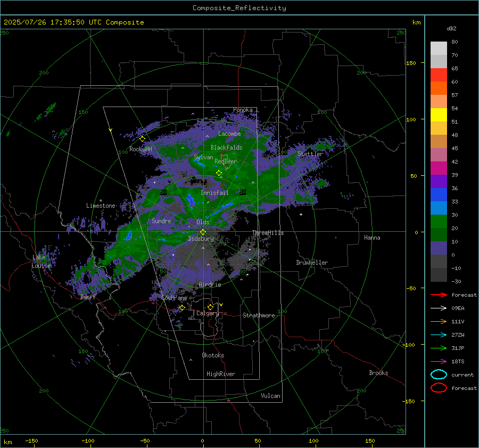Click the Didsbury town label
The height and width of the screenshot is (448, 479).
click(201, 239)
